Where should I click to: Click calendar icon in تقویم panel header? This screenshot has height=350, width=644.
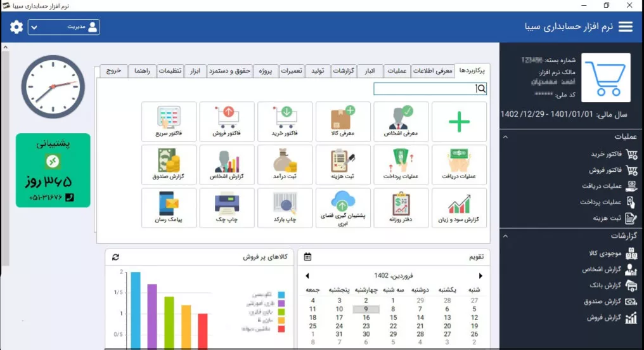tap(307, 257)
